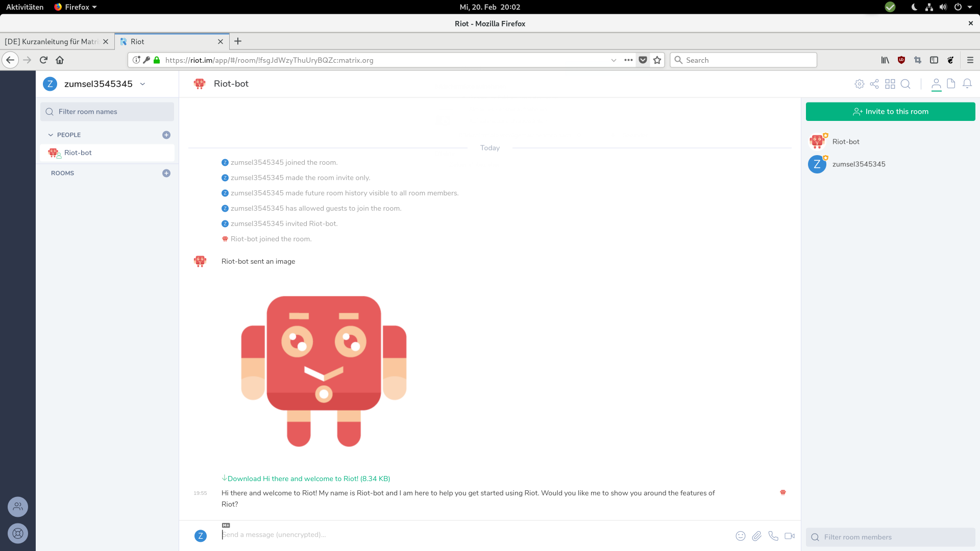The width and height of the screenshot is (980, 551).
Task: Toggle the Markdown indicator above composer
Action: tap(226, 525)
